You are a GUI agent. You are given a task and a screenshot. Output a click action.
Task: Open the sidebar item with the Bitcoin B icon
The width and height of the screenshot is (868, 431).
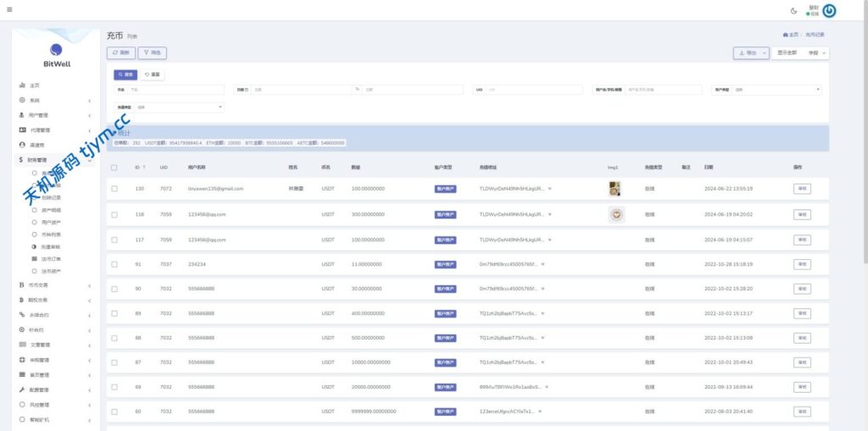pyautogui.click(x=38, y=285)
